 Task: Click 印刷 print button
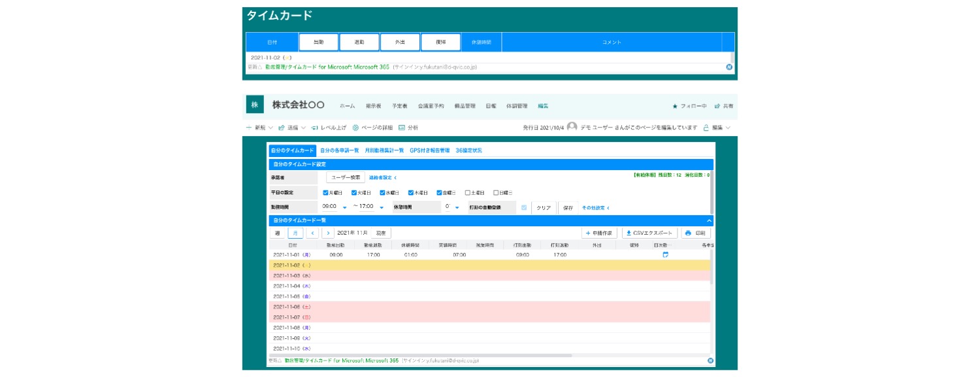tap(695, 233)
